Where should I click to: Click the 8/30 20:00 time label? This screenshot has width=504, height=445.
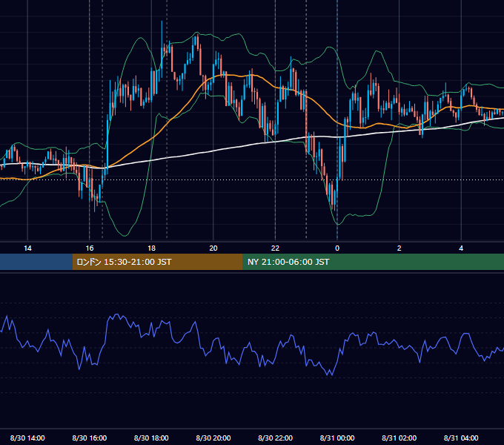213,438
